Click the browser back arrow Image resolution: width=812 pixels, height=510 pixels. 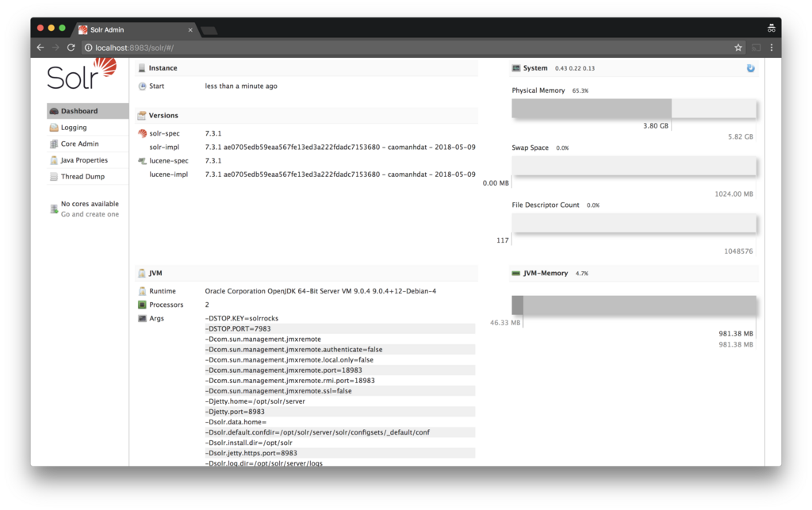click(40, 48)
